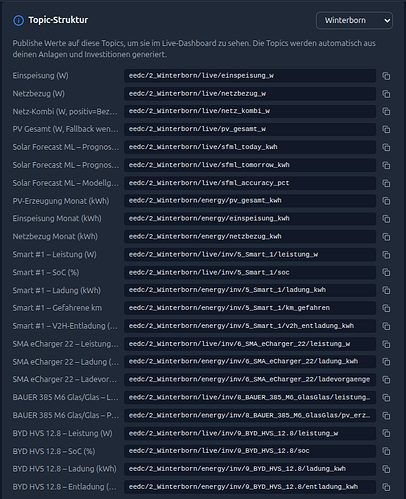Copy the netz_kombi_w topic
406x499 pixels.
point(386,111)
